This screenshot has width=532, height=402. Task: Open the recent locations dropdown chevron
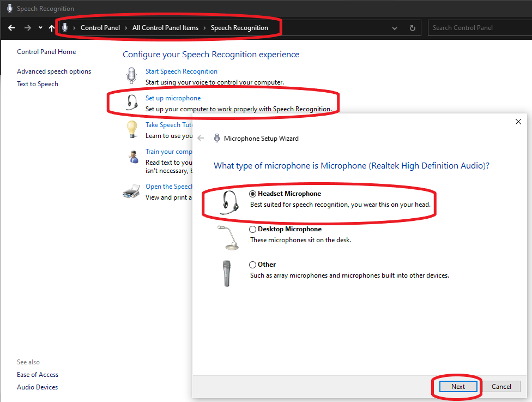coord(40,28)
